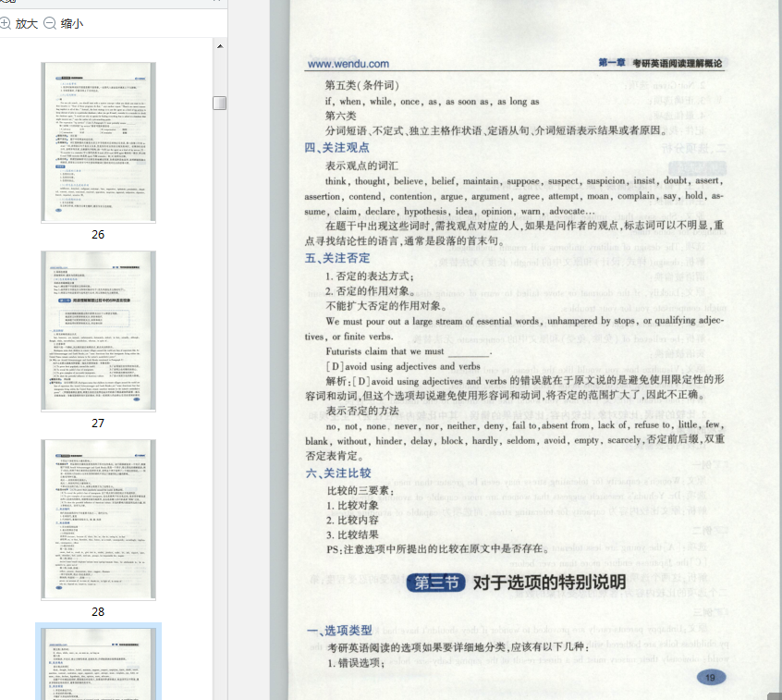Click page number label 28

[x=98, y=611]
